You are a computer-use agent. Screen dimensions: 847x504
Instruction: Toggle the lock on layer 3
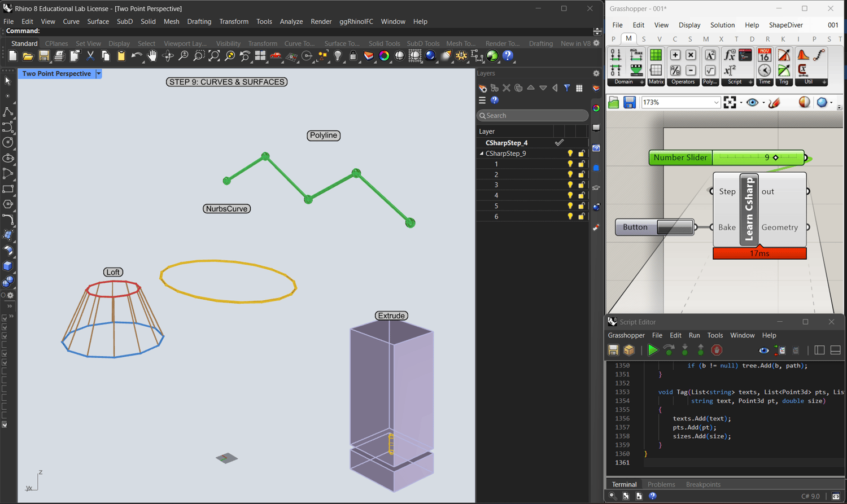click(x=581, y=185)
